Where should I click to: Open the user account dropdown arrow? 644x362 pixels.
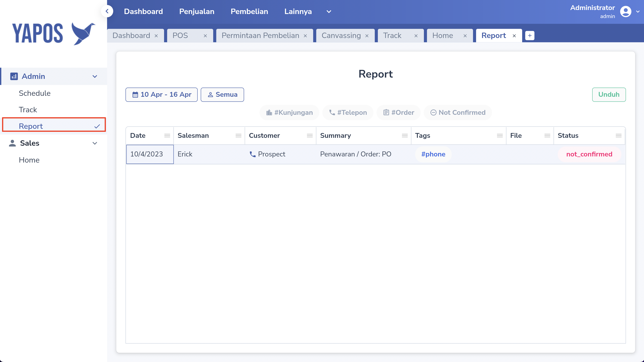pyautogui.click(x=638, y=12)
